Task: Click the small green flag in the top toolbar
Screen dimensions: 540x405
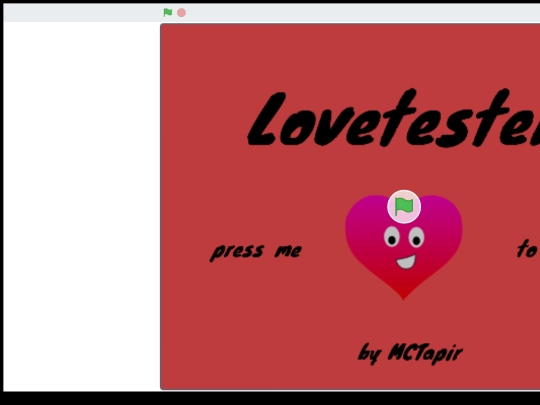Action: tap(168, 13)
